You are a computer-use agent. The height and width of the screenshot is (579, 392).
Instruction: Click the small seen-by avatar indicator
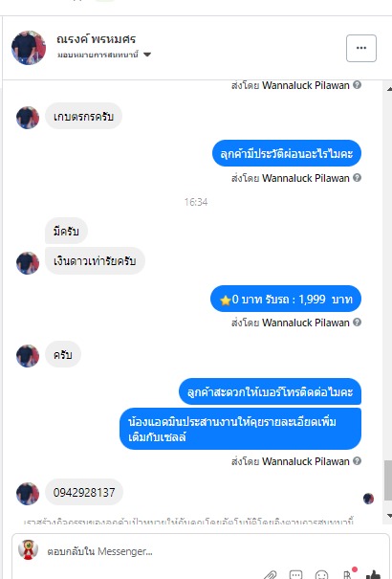pyautogui.click(x=368, y=499)
